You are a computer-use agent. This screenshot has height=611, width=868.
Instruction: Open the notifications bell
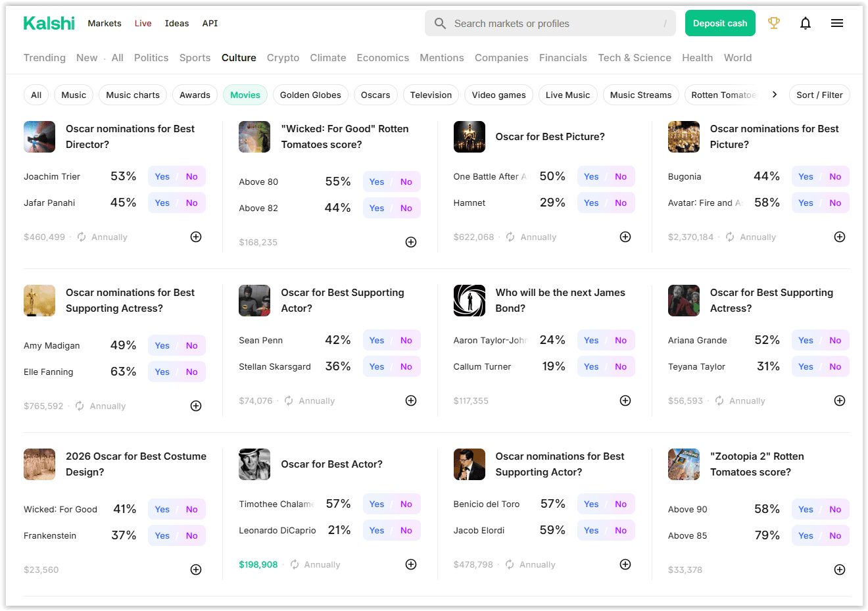click(x=805, y=23)
